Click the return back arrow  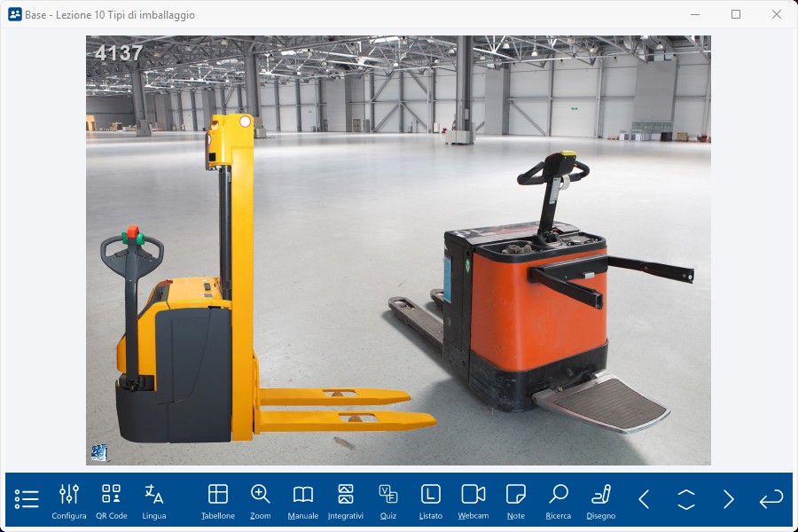point(771,499)
